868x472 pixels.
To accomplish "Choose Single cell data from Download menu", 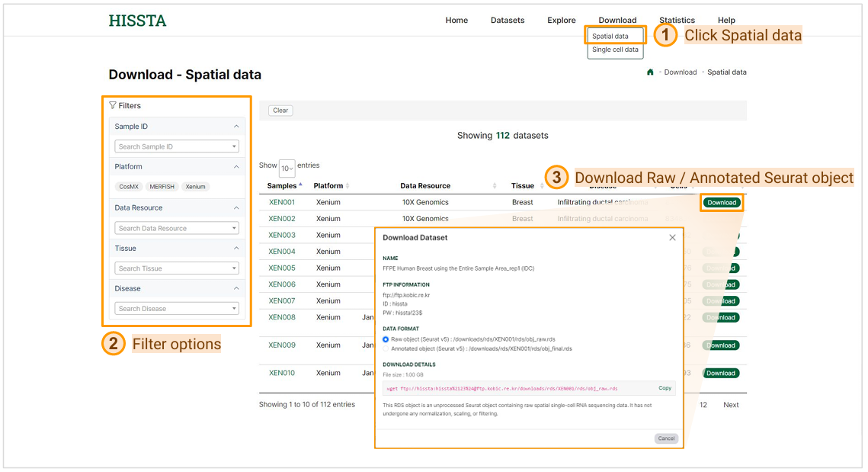I will point(615,50).
